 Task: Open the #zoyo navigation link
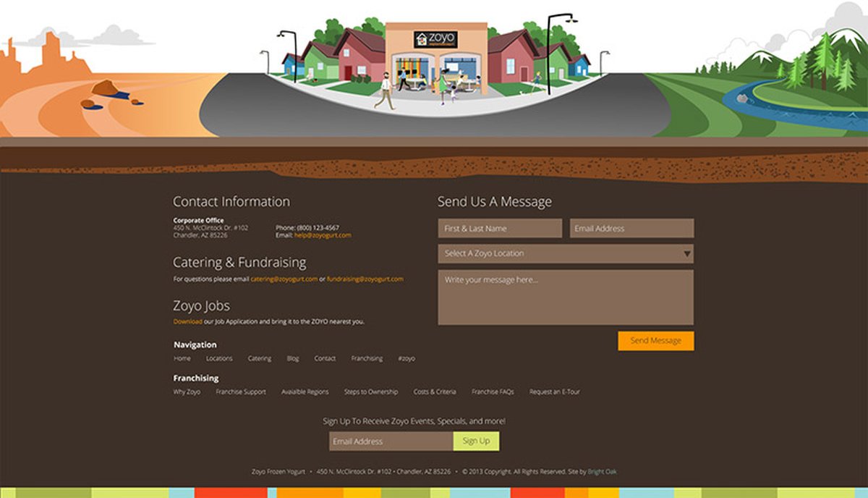407,359
